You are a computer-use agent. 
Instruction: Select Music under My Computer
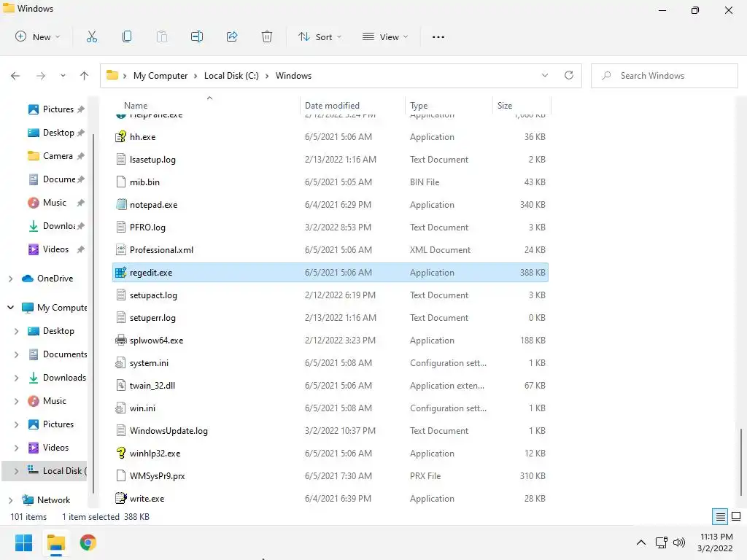[x=54, y=401]
